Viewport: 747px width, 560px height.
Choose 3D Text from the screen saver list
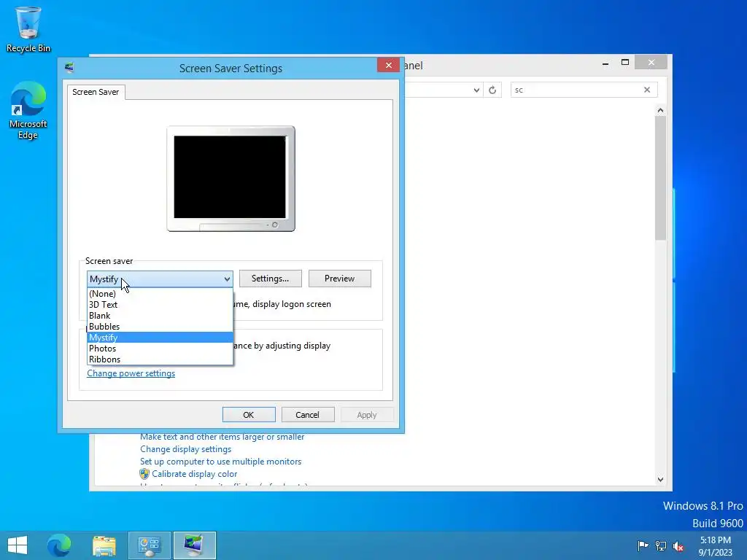pos(160,305)
